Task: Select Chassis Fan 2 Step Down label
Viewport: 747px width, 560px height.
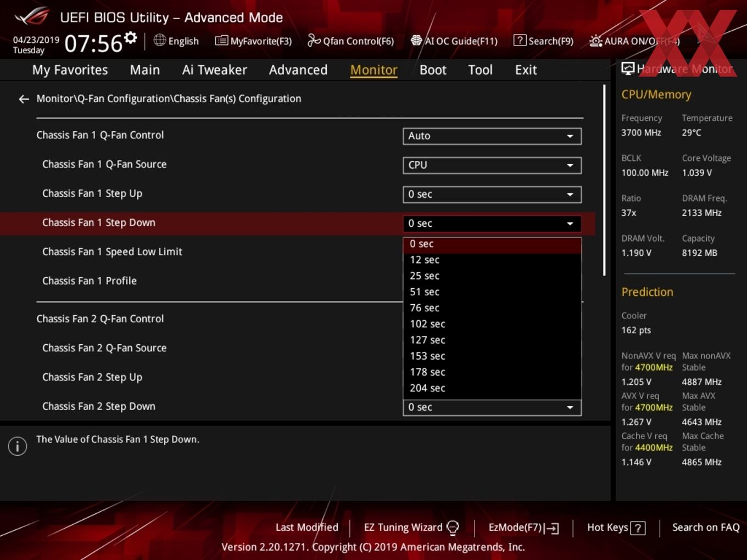Action: pos(99,407)
